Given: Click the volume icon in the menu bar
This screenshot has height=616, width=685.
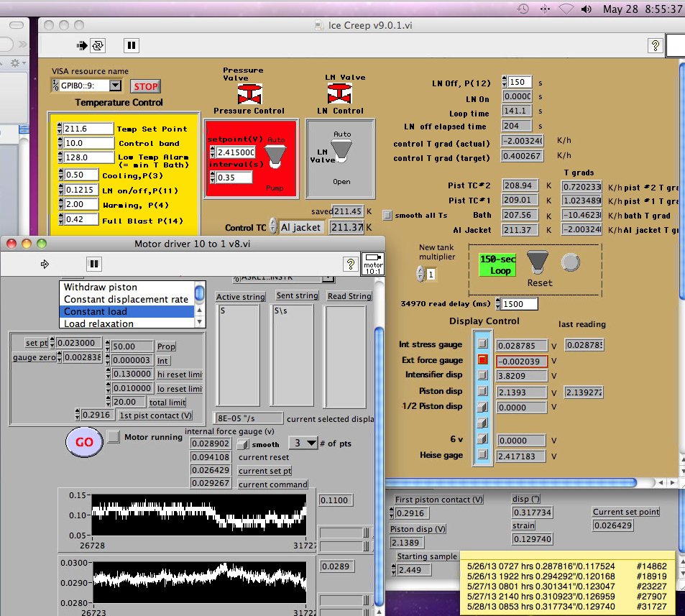Looking at the screenshot, I should pyautogui.click(x=586, y=9).
